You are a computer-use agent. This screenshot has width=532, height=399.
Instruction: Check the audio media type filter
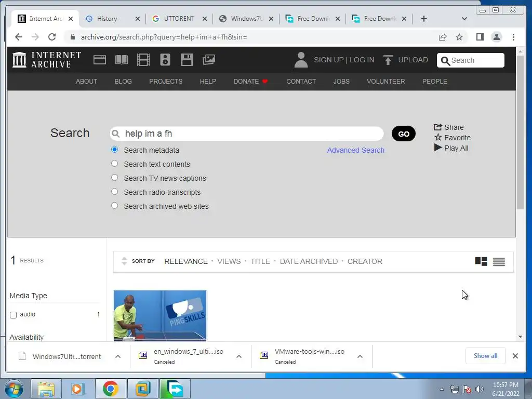tap(13, 315)
